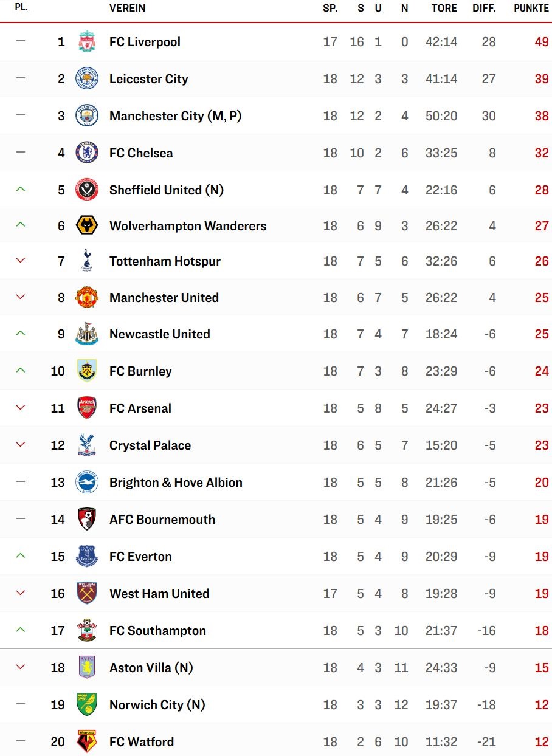Image resolution: width=552 pixels, height=756 pixels.
Task: Open the Manchester United team link
Action: [164, 298]
